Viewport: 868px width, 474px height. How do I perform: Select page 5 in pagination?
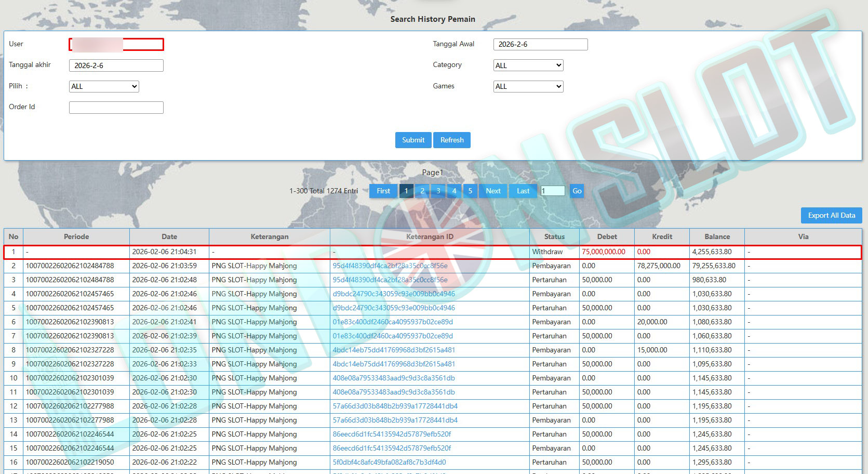[470, 191]
